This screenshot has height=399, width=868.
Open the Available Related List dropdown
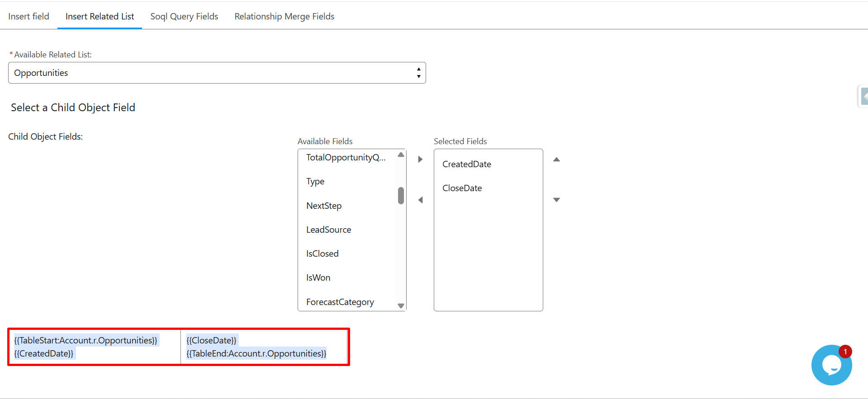point(217,73)
